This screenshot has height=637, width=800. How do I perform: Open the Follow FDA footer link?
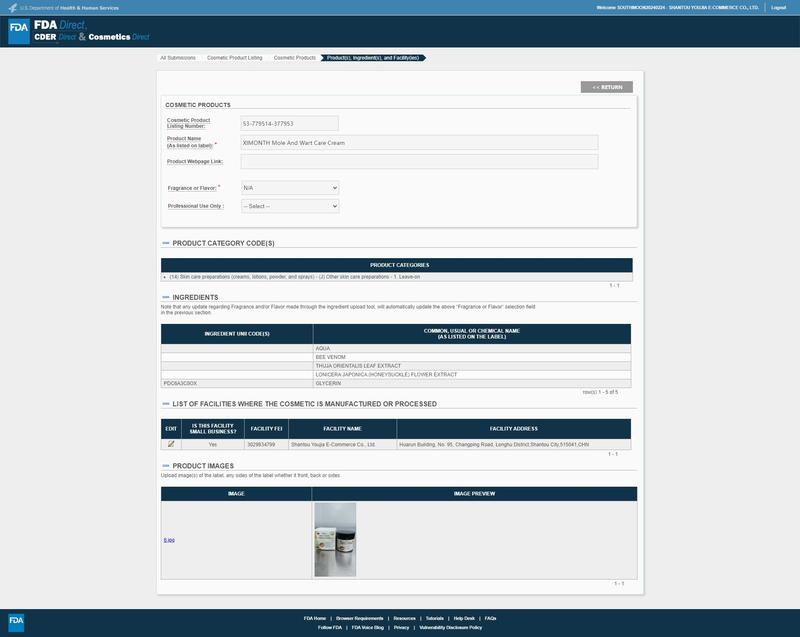330,627
